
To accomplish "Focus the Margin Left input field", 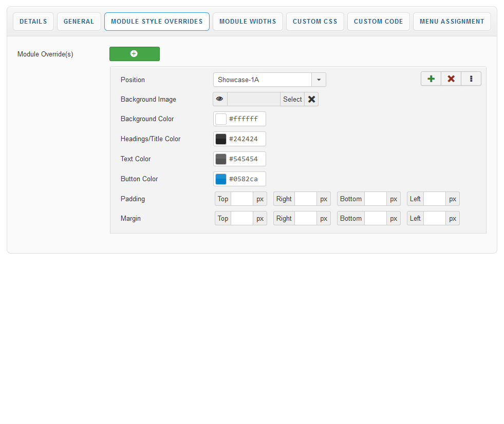I will pos(434,218).
